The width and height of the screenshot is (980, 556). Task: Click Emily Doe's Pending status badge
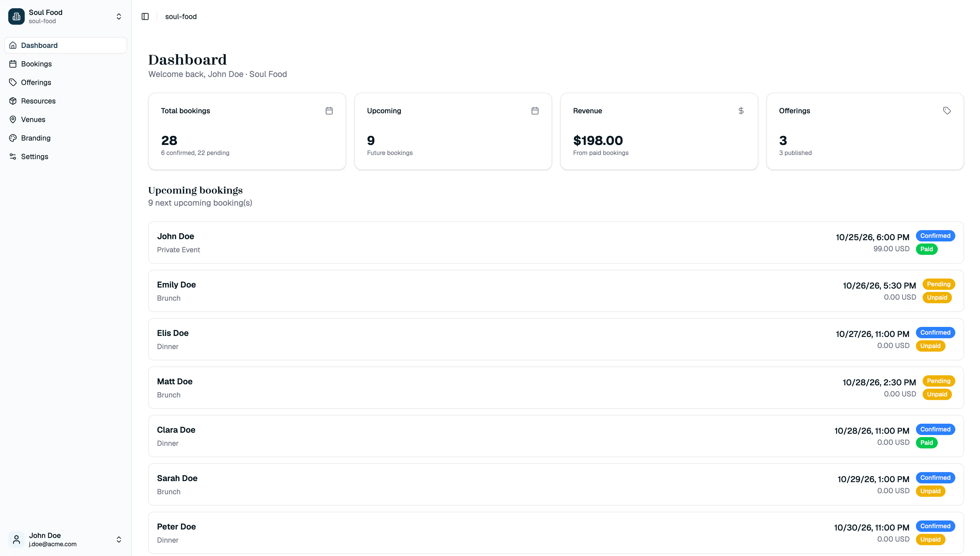938,284
